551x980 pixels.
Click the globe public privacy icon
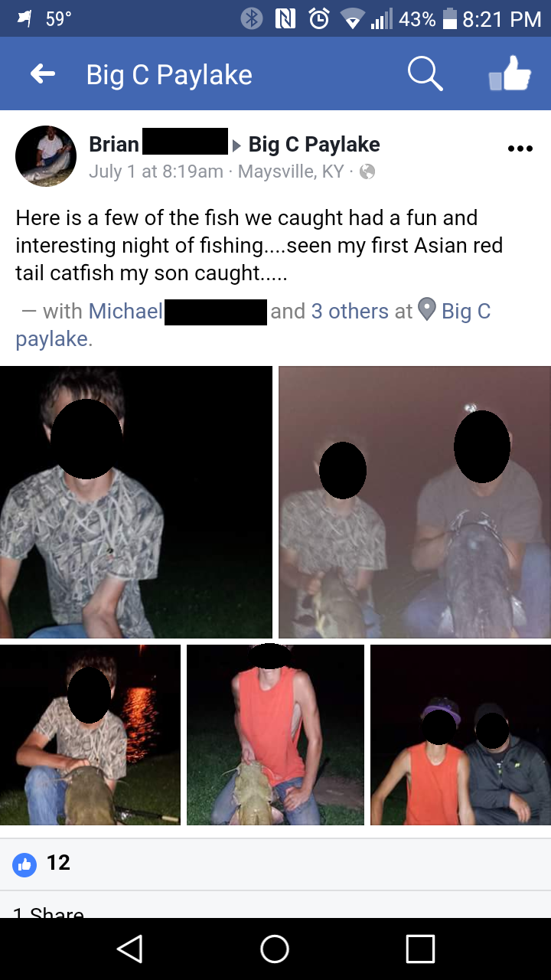click(x=367, y=171)
